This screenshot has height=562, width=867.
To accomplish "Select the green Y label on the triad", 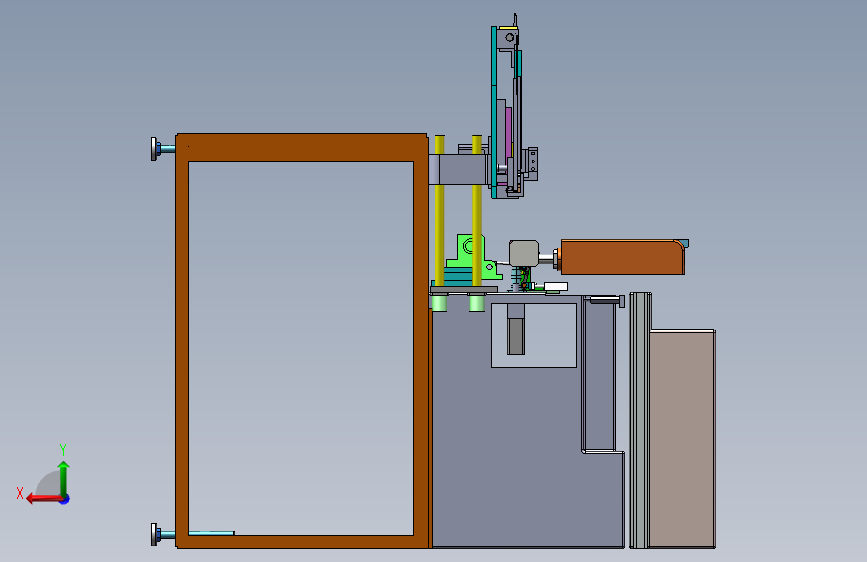I will (63, 449).
